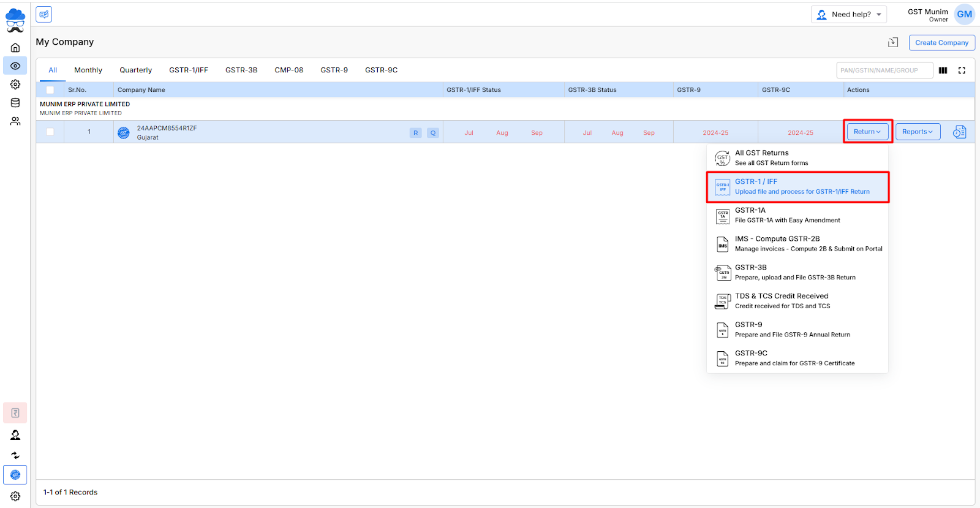Open the users icon in sidebar
Viewport: 980px width, 508px height.
click(15, 121)
